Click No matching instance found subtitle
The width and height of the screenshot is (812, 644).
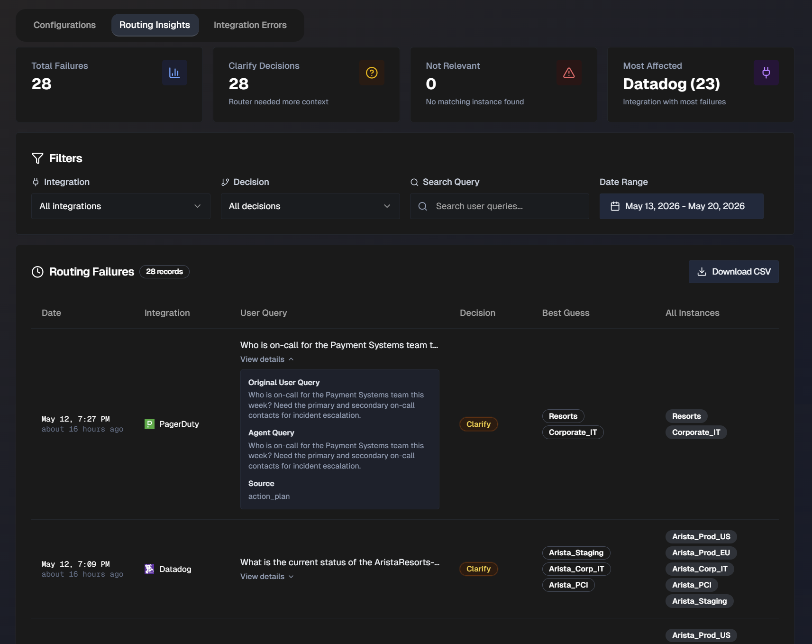click(475, 102)
